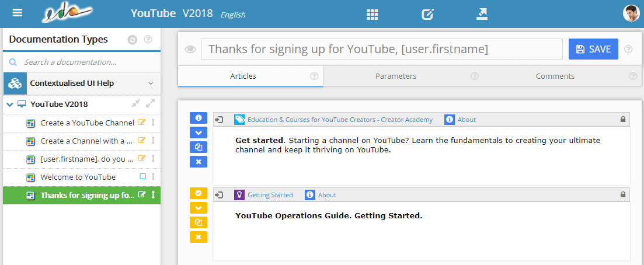Refresh the Documentation Types list

(x=133, y=40)
